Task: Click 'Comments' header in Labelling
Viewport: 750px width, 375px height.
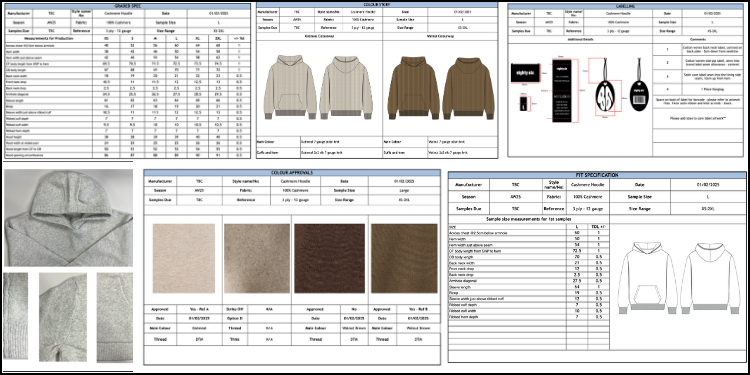Action: coord(698,39)
